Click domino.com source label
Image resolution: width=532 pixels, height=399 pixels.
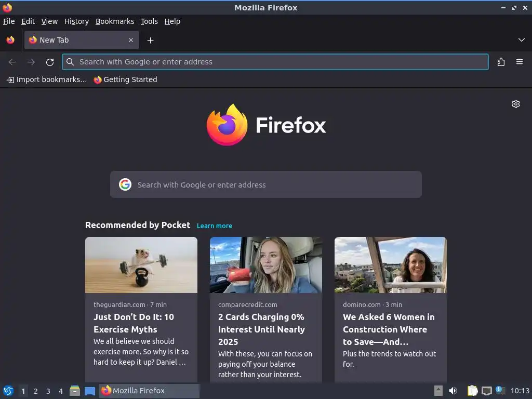pos(362,304)
